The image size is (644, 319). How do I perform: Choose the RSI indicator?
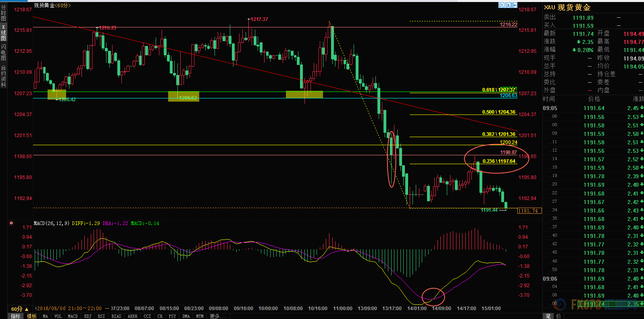(101, 316)
